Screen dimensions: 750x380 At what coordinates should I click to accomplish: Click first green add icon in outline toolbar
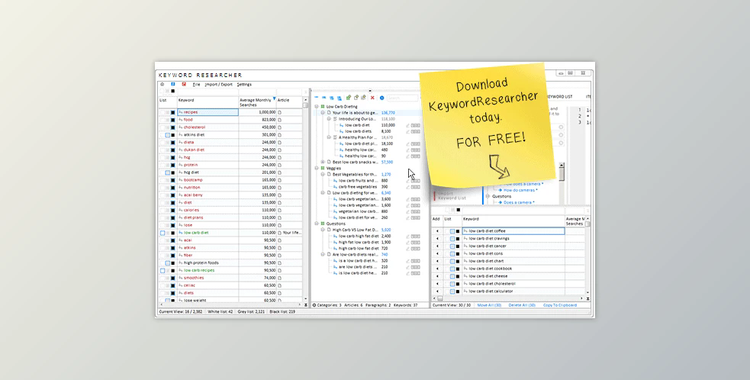pos(348,98)
